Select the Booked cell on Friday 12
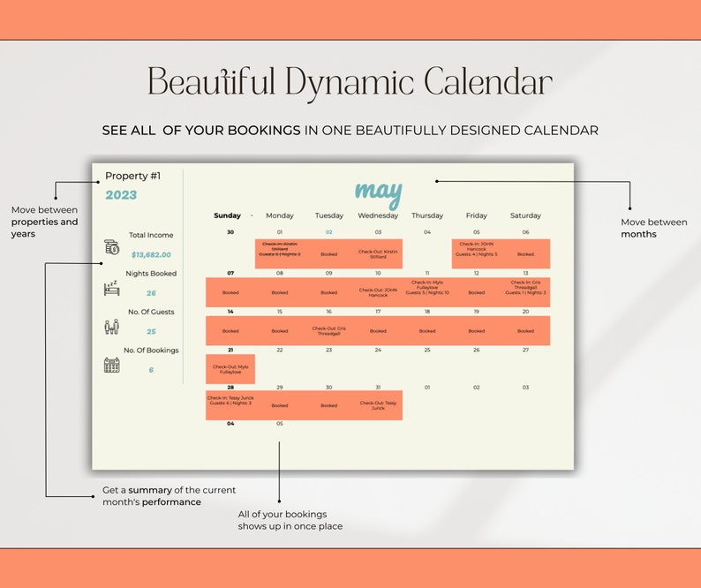The image size is (701, 588). coord(477,292)
